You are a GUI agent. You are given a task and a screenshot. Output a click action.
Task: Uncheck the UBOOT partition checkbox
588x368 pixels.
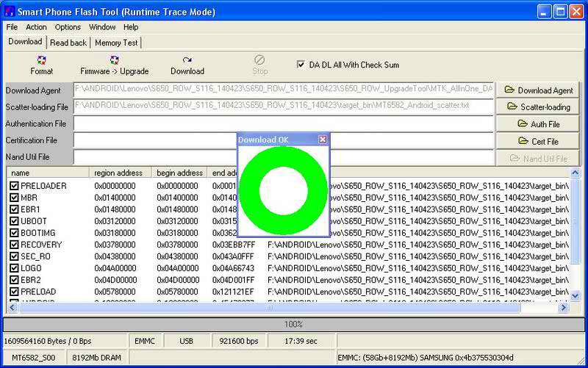[x=14, y=221]
